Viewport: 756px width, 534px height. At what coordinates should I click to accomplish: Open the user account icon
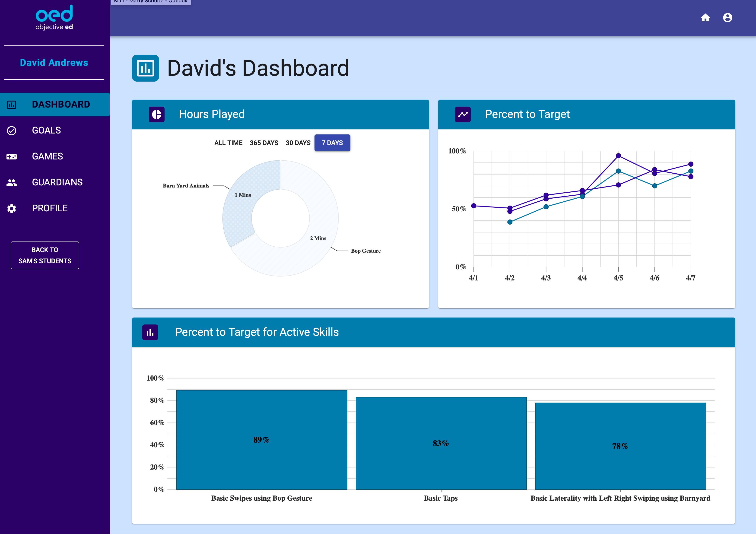pyautogui.click(x=727, y=18)
